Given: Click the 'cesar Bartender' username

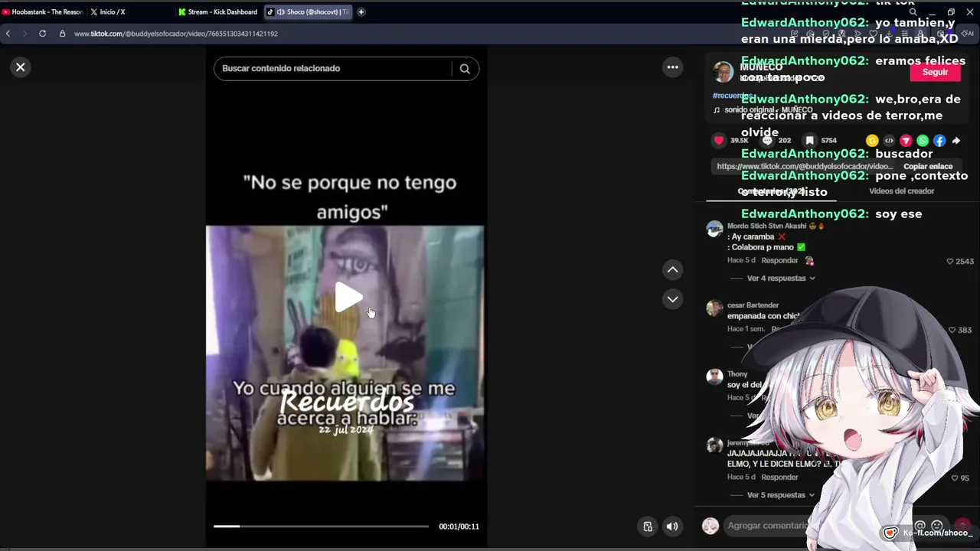Looking at the screenshot, I should 753,305.
